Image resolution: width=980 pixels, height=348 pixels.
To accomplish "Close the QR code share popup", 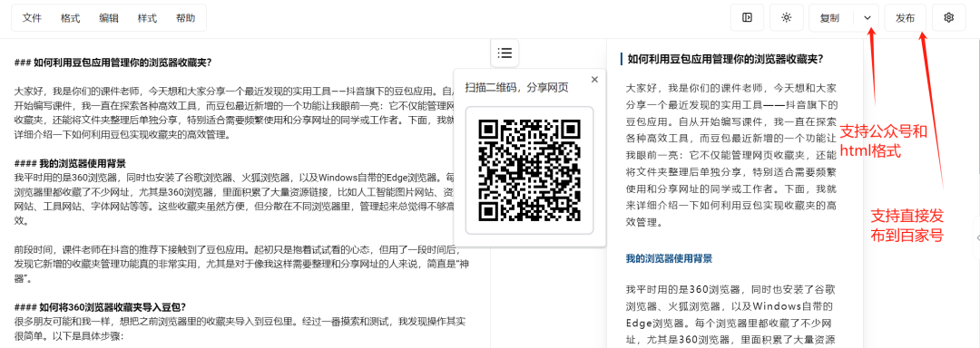I will point(594,79).
